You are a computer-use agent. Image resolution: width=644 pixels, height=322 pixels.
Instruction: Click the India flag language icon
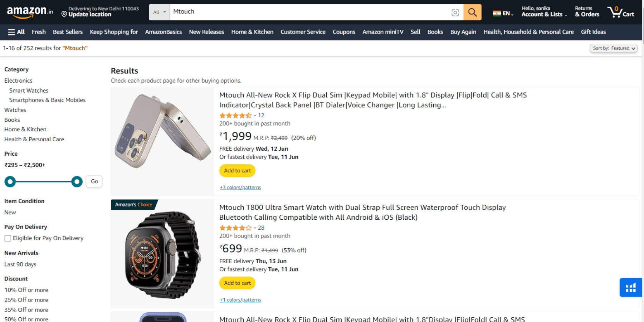click(x=497, y=14)
